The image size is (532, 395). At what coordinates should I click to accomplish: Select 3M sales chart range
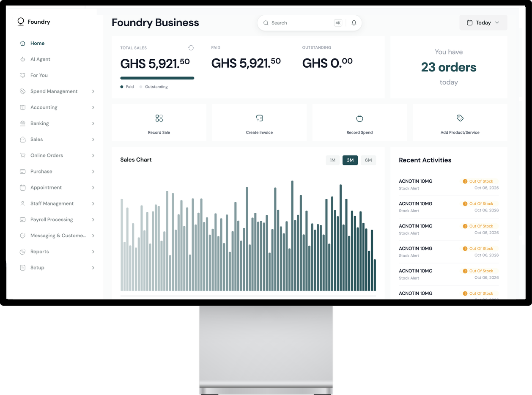click(x=350, y=160)
